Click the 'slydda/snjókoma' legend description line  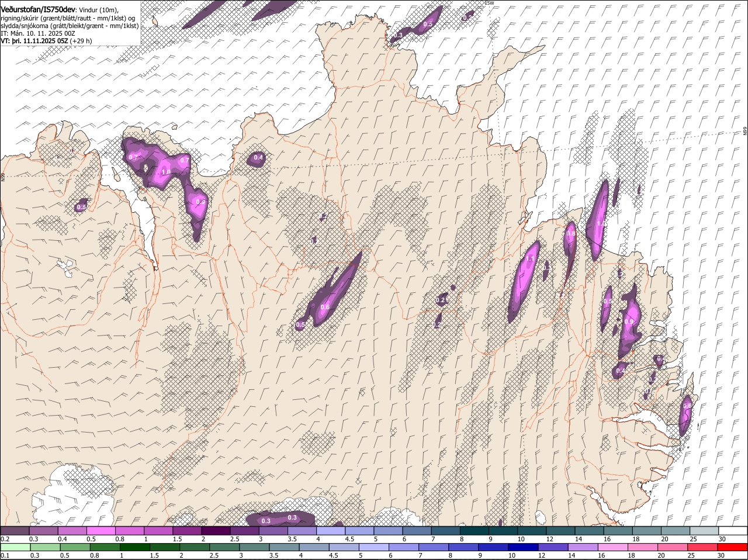[x=70, y=26]
